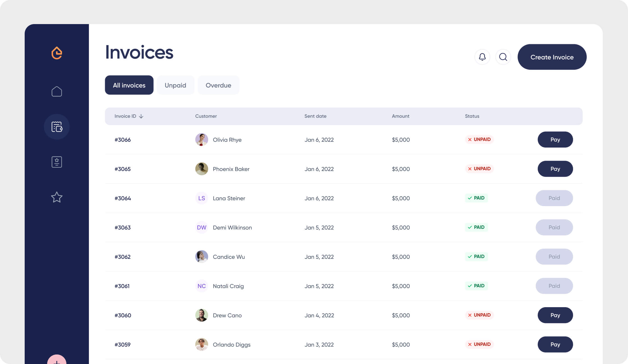Viewport: 628px width, 364px height.
Task: Pay invoice #3066 for Olivia Rhye
Action: point(555,139)
